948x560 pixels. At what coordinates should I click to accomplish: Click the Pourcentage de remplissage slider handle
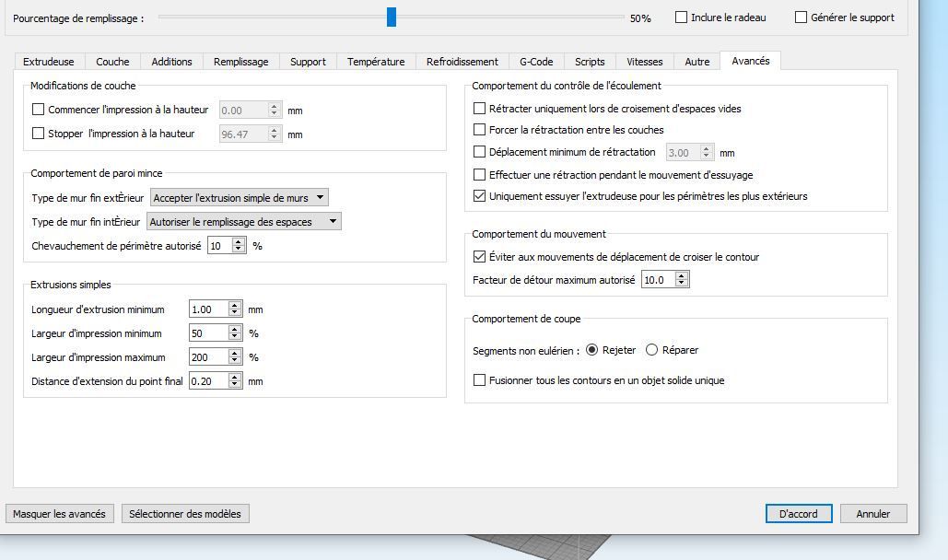coord(392,17)
